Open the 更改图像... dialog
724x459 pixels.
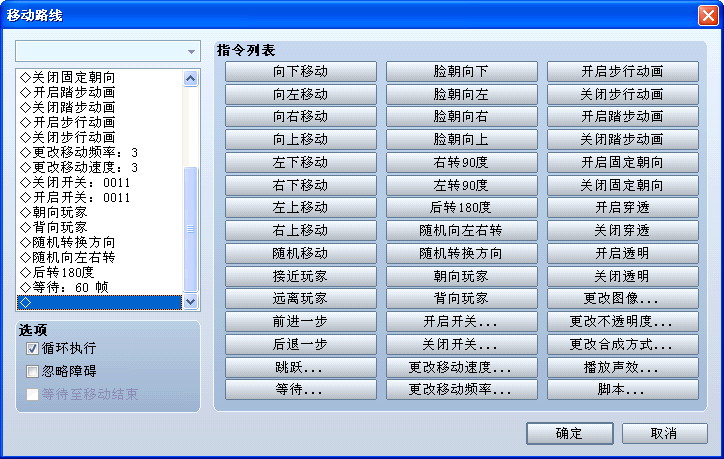623,298
